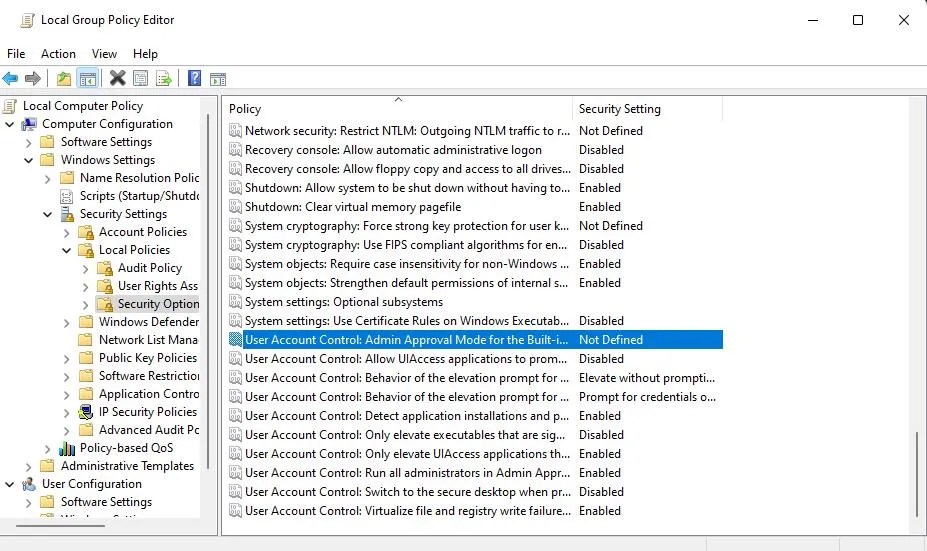Screen dimensions: 927x551
Task: Expand the Public Key Policies node
Action: coord(67,358)
